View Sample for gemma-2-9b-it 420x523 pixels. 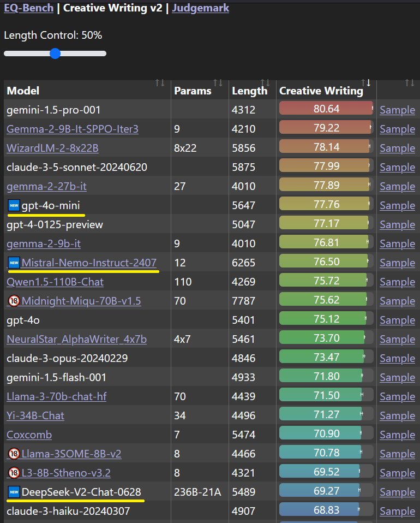[397, 243]
